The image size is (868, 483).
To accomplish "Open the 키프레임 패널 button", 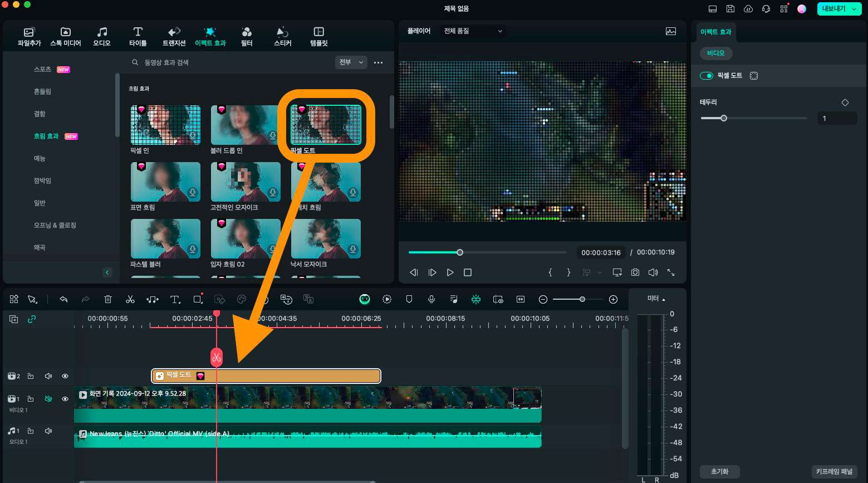I will point(834,471).
